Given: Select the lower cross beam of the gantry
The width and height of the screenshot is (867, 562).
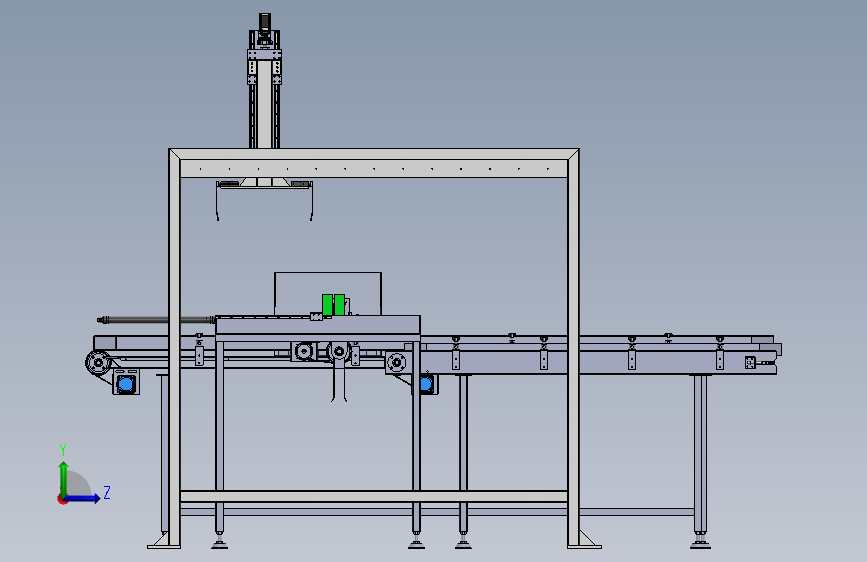Looking at the screenshot, I should coord(374,497).
